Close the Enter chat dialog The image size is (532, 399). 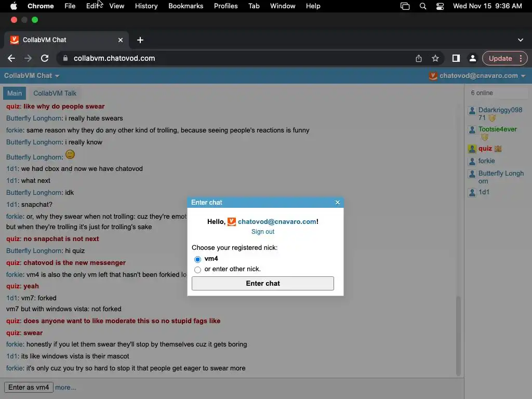click(338, 203)
